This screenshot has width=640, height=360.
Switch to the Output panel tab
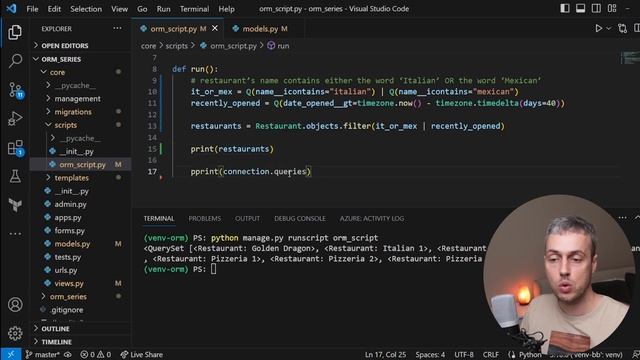click(247, 218)
